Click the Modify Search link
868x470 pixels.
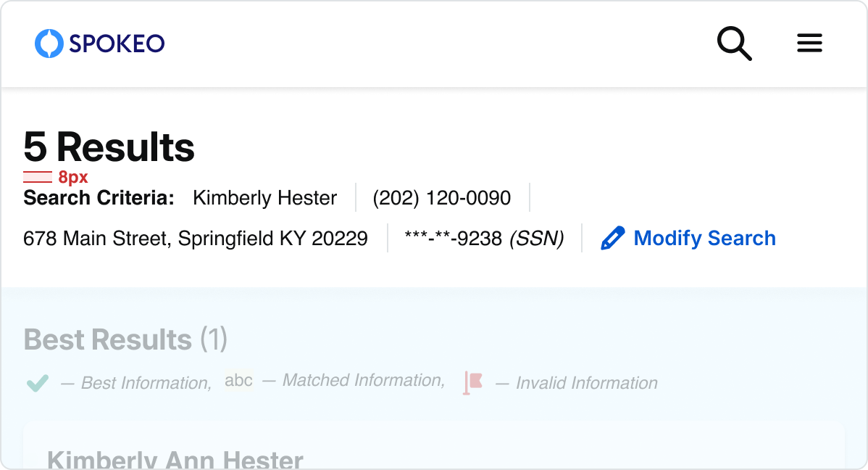704,239
